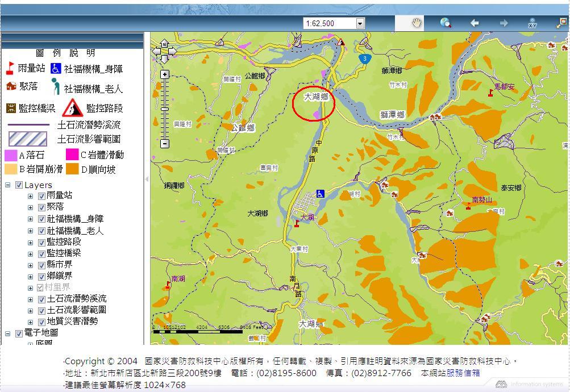Viewport: 570px width, 392px height.
Task: Expand the 聚落 layer node
Action: click(31, 207)
